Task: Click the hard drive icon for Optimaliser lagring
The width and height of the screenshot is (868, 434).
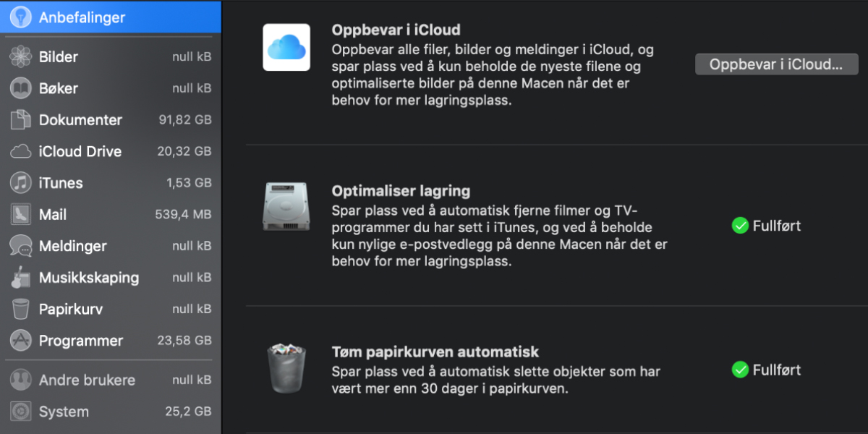Action: point(286,207)
